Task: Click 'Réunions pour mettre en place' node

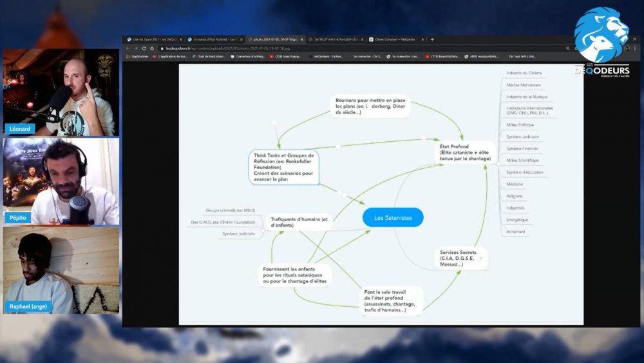Action: pos(370,106)
